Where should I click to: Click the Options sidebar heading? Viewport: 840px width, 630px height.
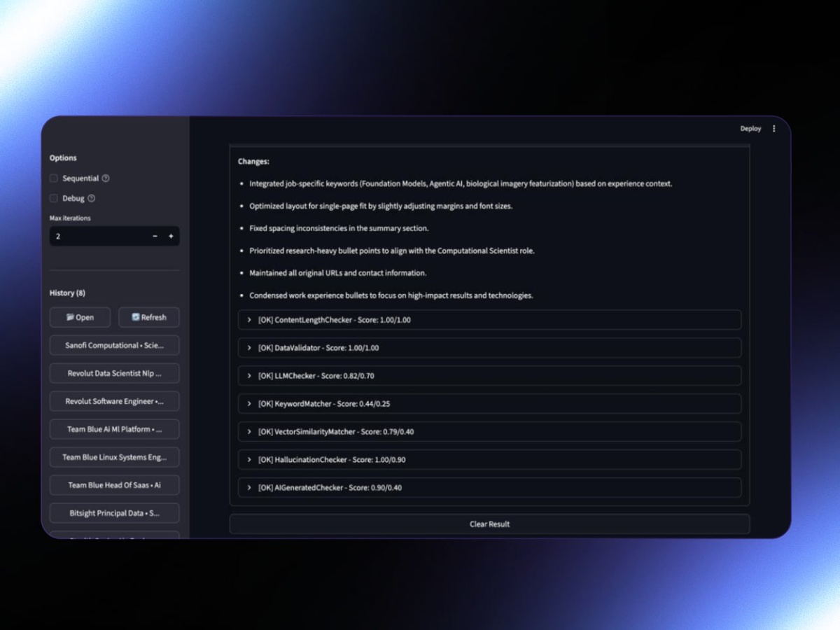[x=63, y=158]
